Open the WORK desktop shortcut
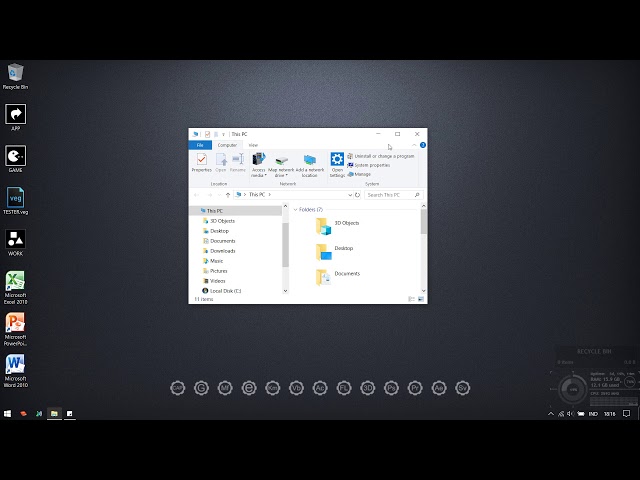Image resolution: width=640 pixels, height=480 pixels. tap(16, 242)
